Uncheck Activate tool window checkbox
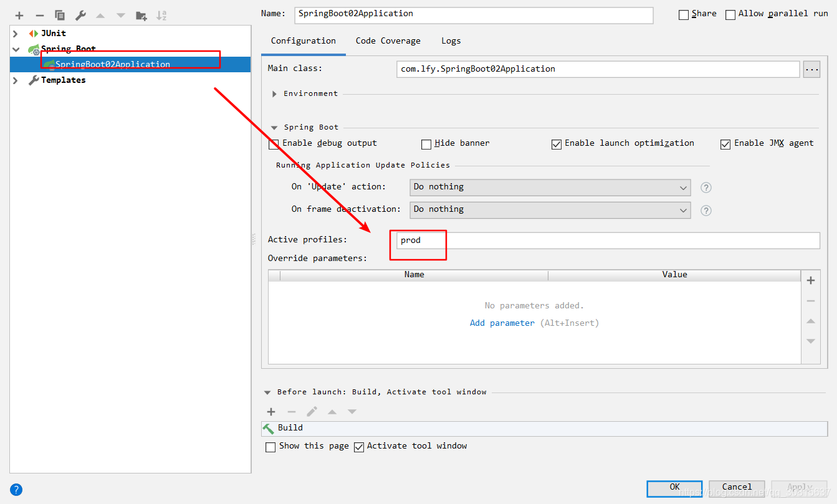Screen dimensions: 837x504 (359, 447)
